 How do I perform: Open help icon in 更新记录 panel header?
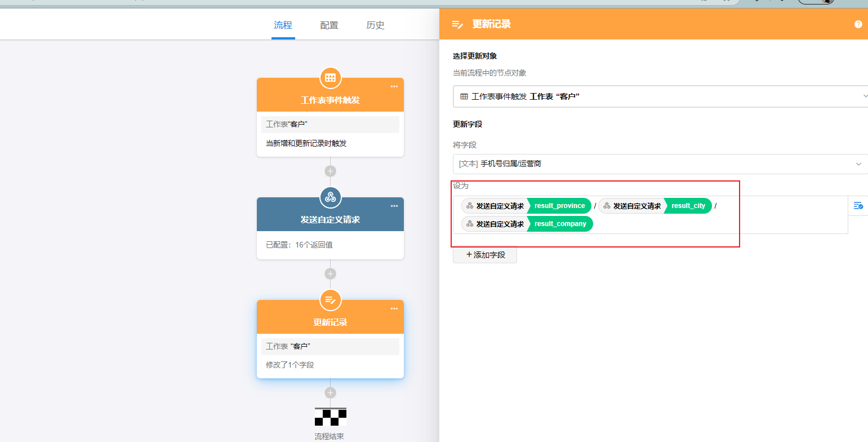[858, 24]
